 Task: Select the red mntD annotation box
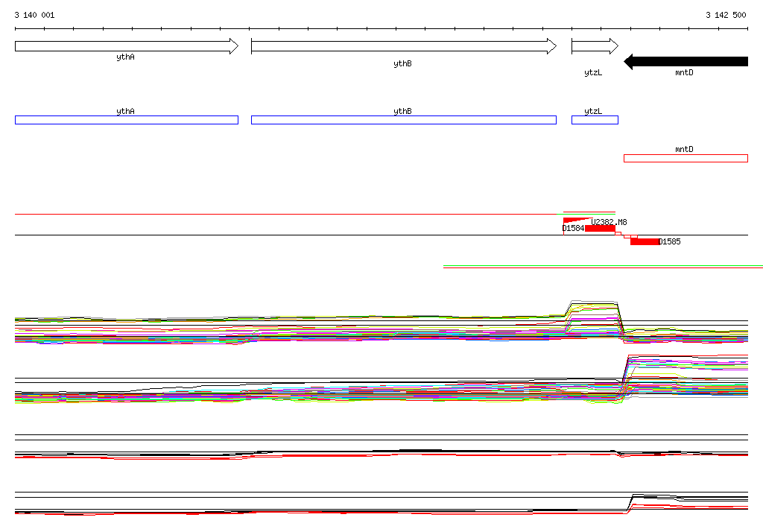tap(686, 158)
